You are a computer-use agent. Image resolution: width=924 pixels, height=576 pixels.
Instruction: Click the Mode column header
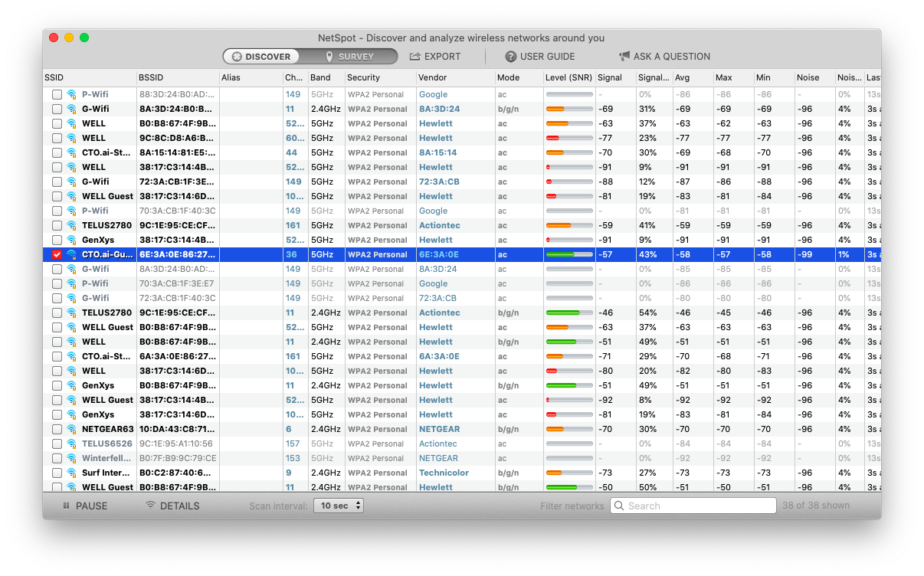point(519,77)
